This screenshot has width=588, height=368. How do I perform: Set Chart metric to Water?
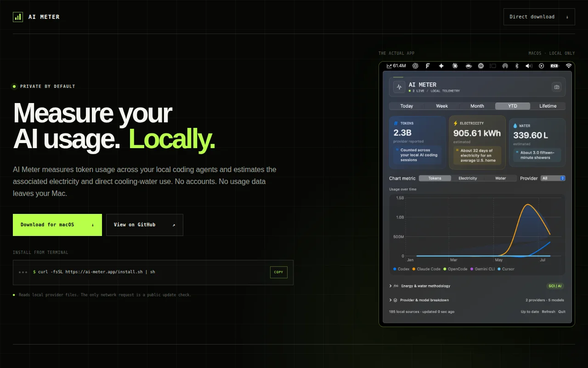[501, 178]
